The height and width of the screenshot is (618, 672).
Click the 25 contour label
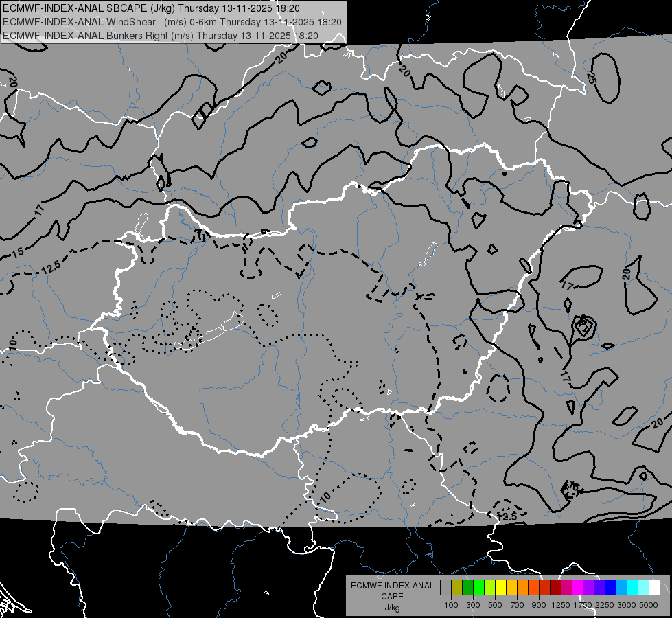point(591,78)
